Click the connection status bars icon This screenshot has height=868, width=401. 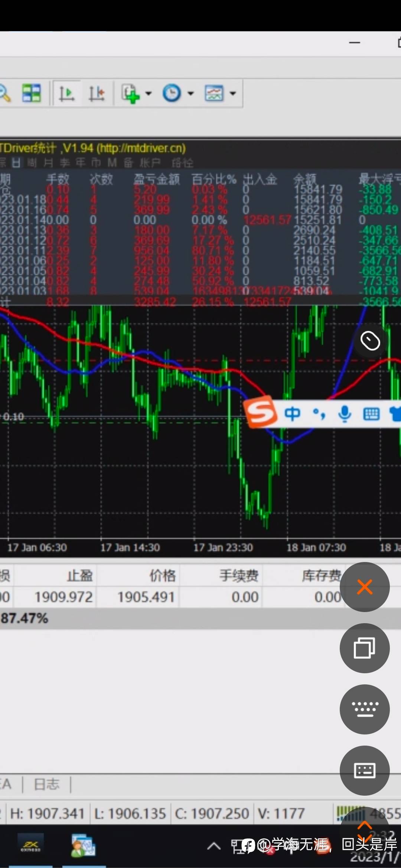coord(351,813)
